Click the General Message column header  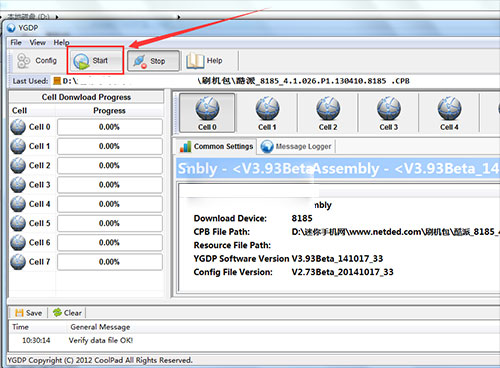(100, 327)
